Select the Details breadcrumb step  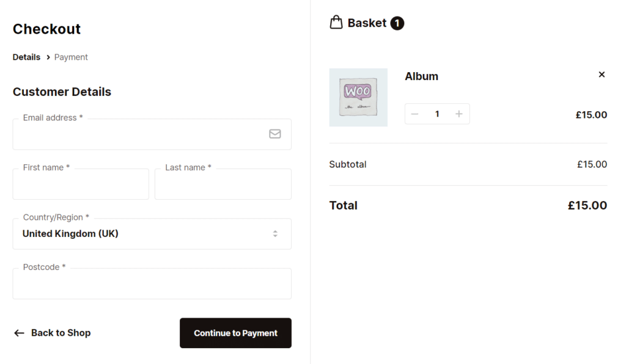tap(26, 57)
